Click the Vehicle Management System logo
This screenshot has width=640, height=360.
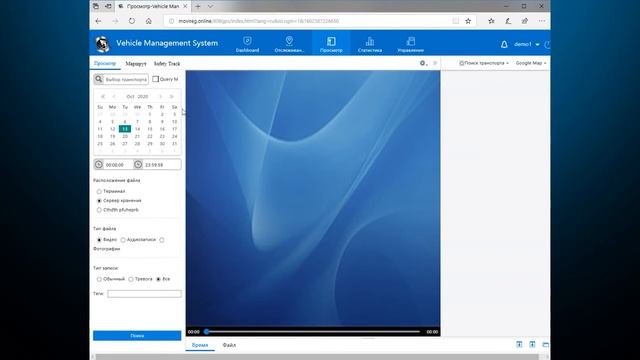102,44
